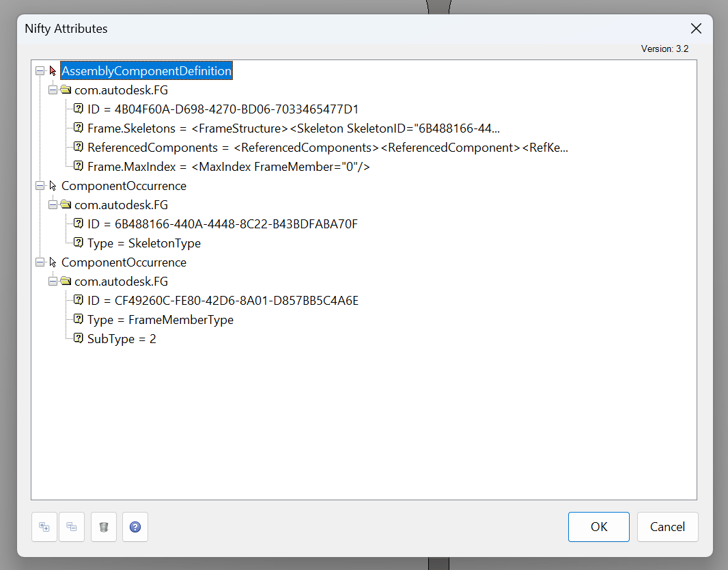
Task: Select Type = FrameMemberType row
Action: (x=160, y=320)
